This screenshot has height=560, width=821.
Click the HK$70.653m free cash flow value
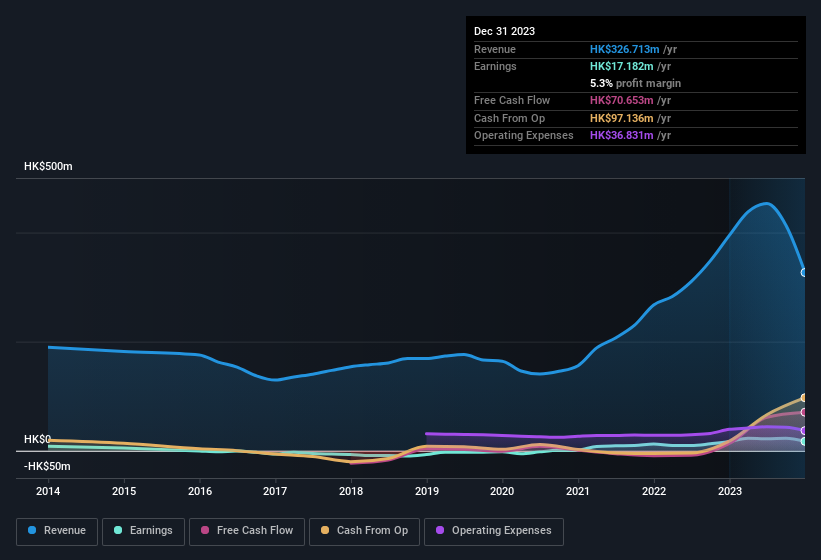(622, 100)
